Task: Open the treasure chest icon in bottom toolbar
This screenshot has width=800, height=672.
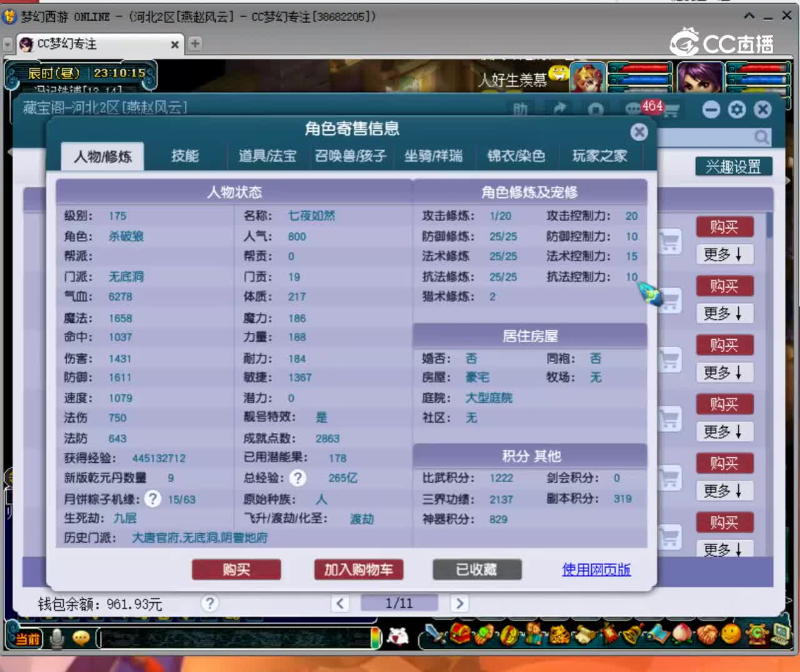Action: tap(461, 635)
